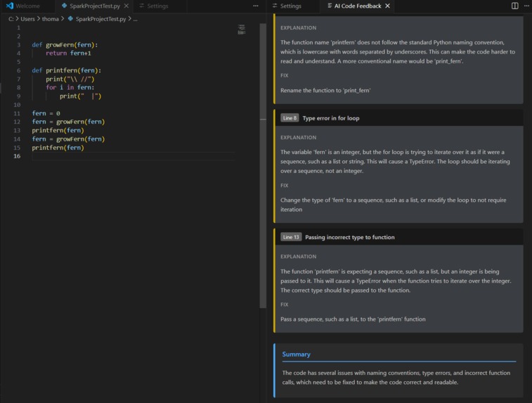Click line number 13 in gutter
Screen dimensions: 532x403
coord(17,130)
